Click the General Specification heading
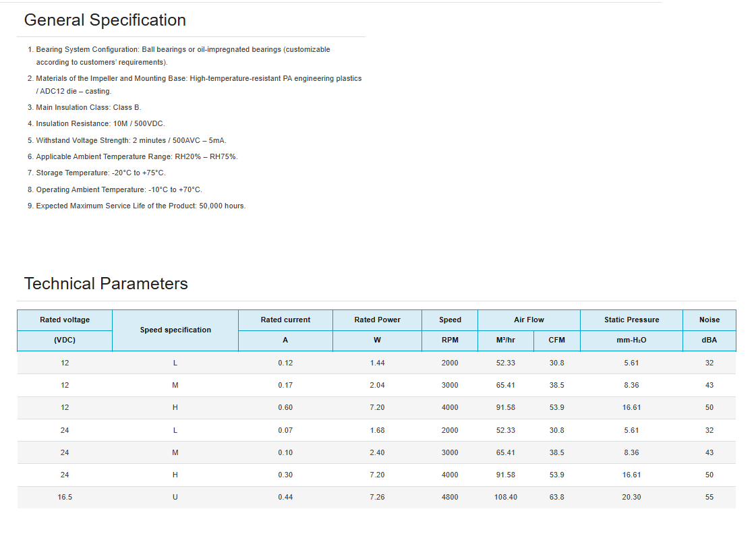The image size is (756, 536). click(105, 20)
